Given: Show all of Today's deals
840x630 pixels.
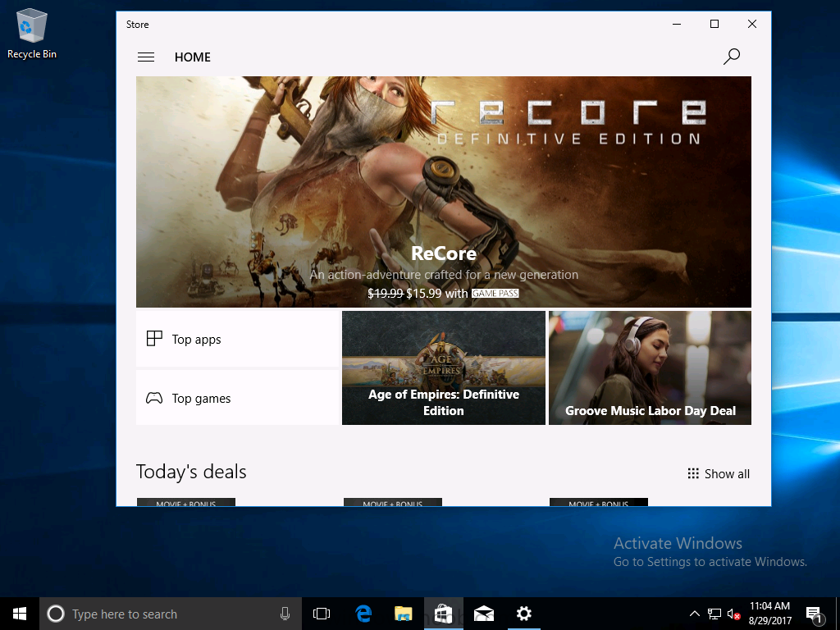Looking at the screenshot, I should click(719, 473).
